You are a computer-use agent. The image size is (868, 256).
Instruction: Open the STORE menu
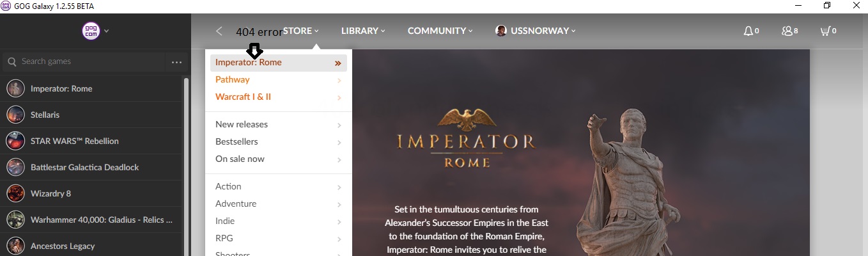point(300,31)
